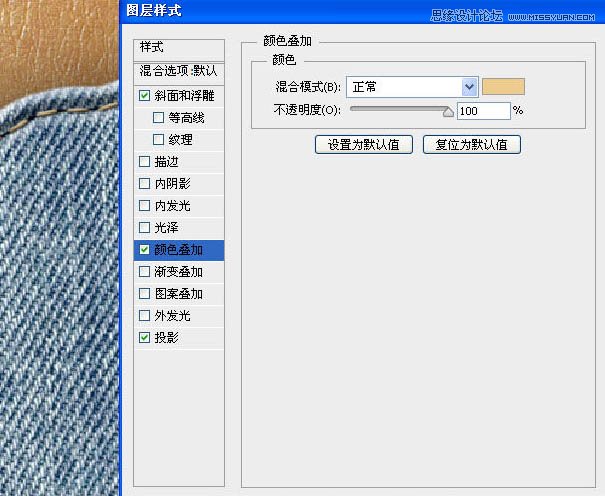Click the 复位为默认值 button
This screenshot has height=496, width=605.
point(471,145)
